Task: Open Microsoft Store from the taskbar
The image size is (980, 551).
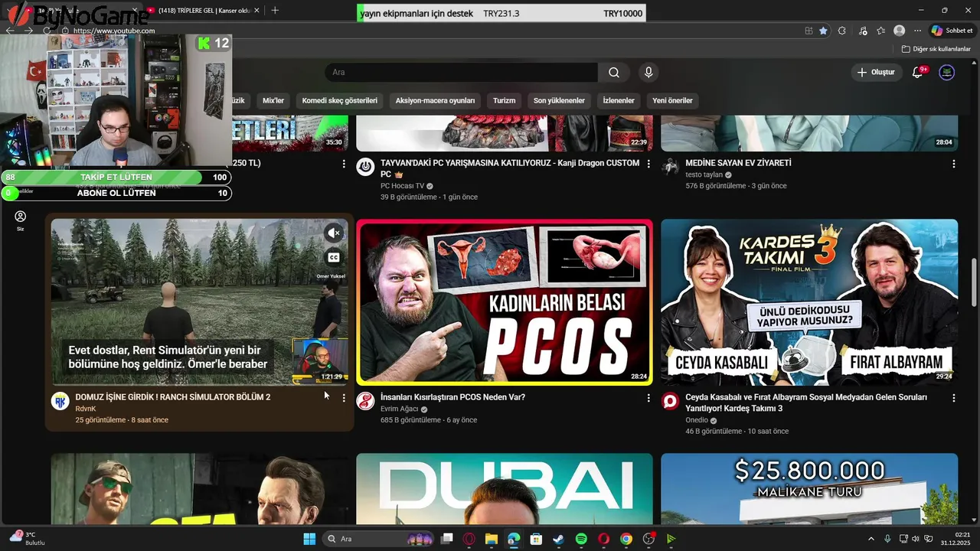Action: pos(536,539)
